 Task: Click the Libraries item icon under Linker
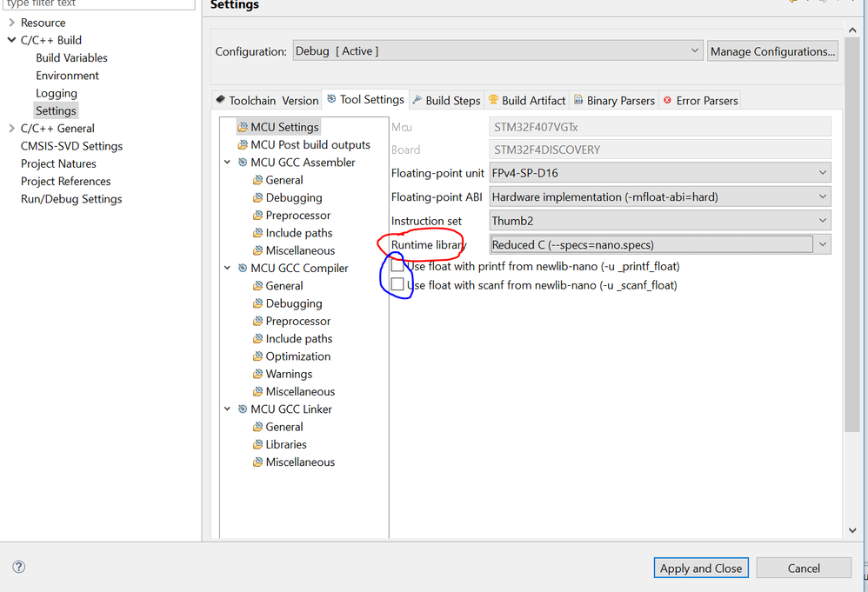(258, 445)
